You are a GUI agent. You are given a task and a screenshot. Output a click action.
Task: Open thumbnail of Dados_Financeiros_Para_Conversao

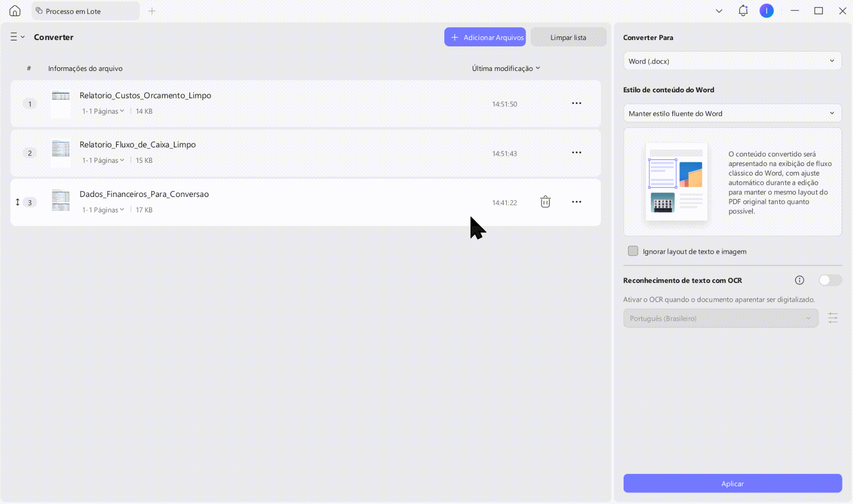click(x=61, y=201)
